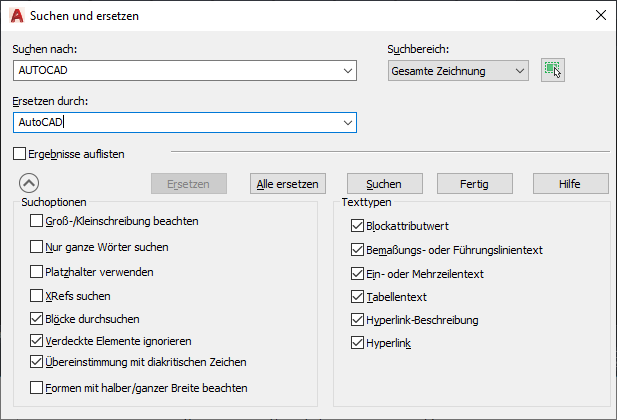The width and height of the screenshot is (617, 420).
Task: Click the AutoCAD logo in title bar
Action: [16, 16]
